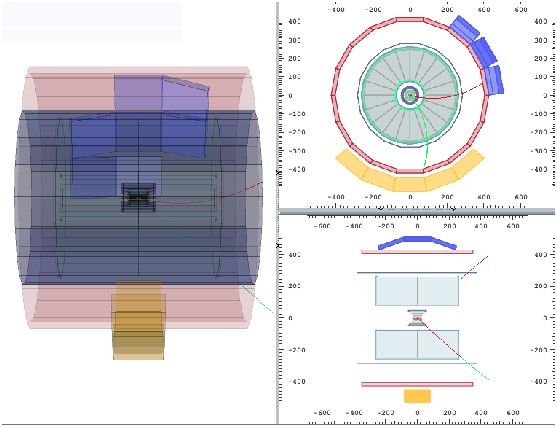Click the left arrow on the horizontal splitter
Viewport: 557px width, 427px height.
(x=381, y=209)
